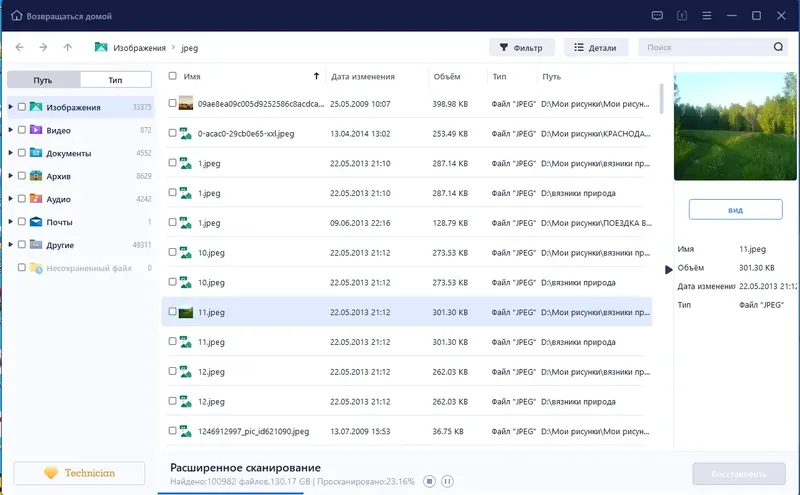Expand the Аудио tree node
Screen dimensions: 800x495
pos(10,199)
